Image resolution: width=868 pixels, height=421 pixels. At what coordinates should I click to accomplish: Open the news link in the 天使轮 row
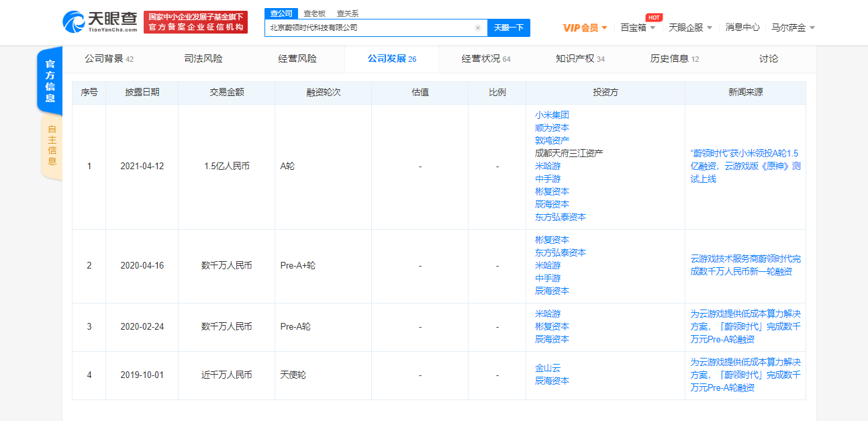pyautogui.click(x=745, y=375)
